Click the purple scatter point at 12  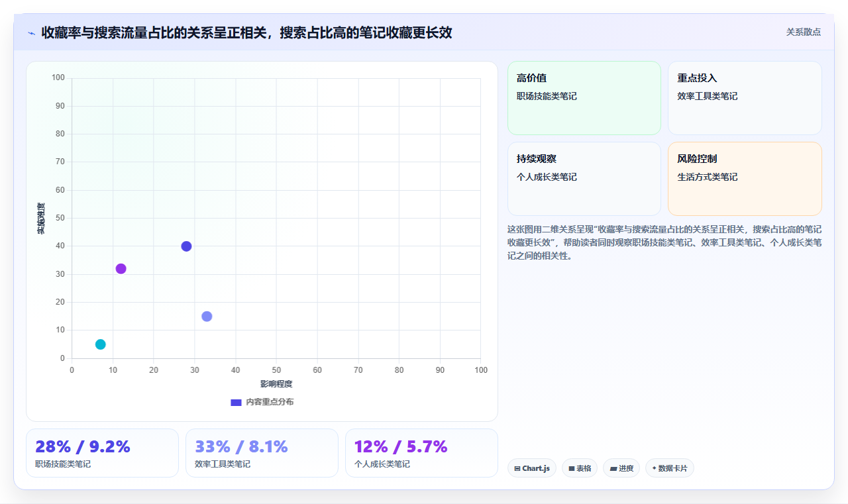[x=121, y=269]
